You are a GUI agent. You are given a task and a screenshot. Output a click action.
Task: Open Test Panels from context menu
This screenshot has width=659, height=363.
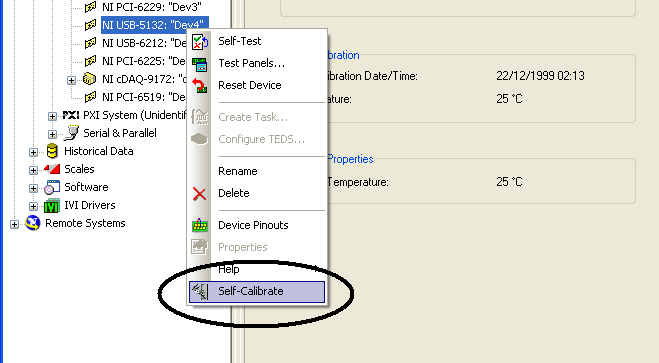click(x=257, y=63)
